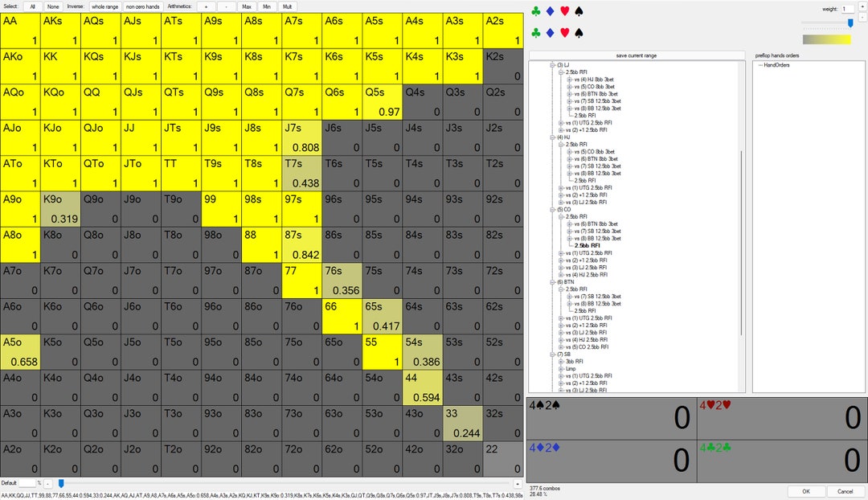Viewport: 868px width, 500px height.
Task: Click the '-' Arithmetics icon
Action: (x=227, y=6)
